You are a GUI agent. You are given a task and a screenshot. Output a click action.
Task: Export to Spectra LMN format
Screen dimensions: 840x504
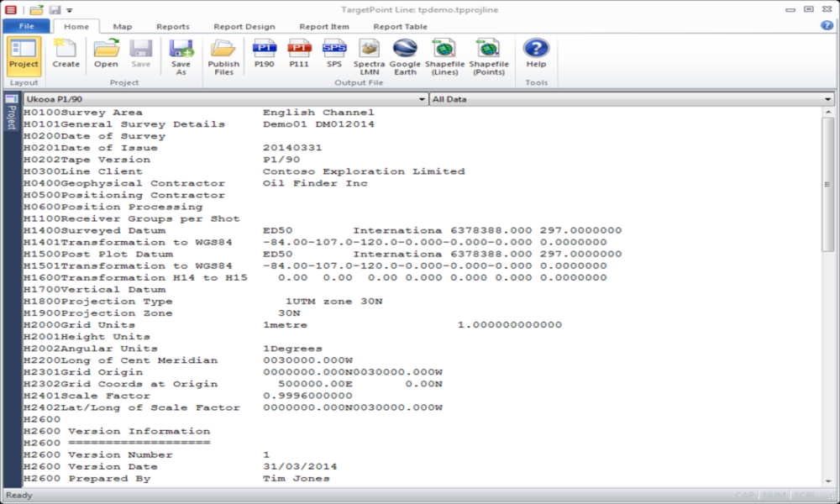point(369,56)
